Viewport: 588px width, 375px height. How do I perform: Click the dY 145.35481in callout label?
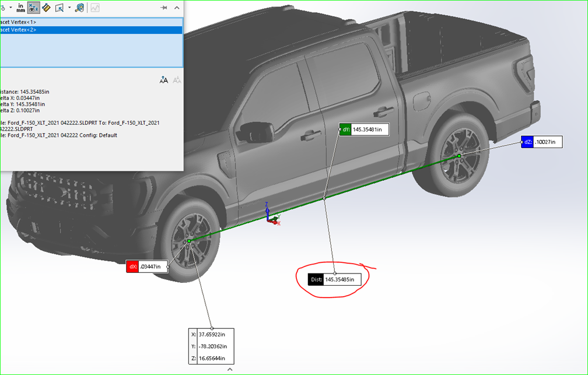pos(364,129)
